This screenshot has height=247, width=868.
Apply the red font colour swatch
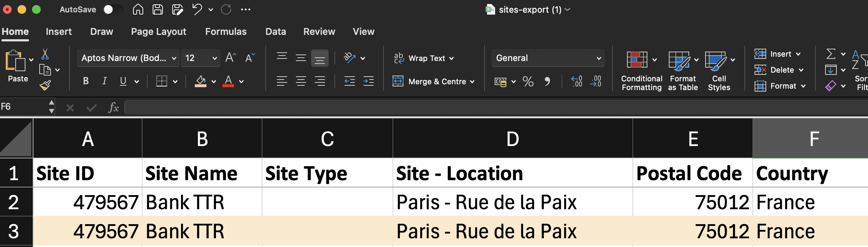click(228, 81)
